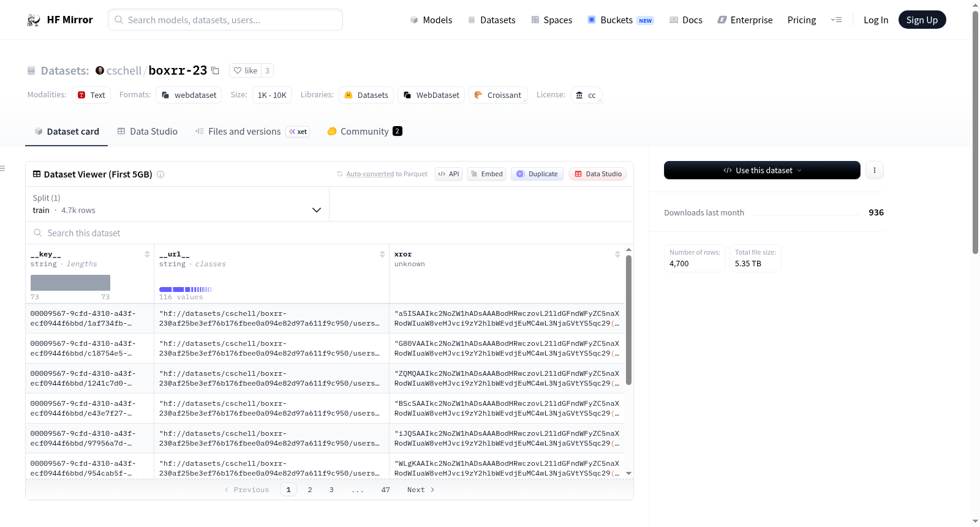
Task: Click the WebDataset library tag
Action: [x=431, y=95]
